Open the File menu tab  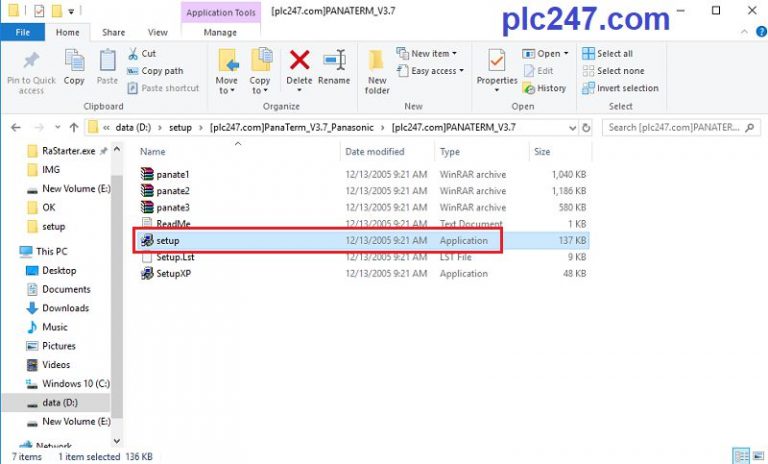click(23, 32)
